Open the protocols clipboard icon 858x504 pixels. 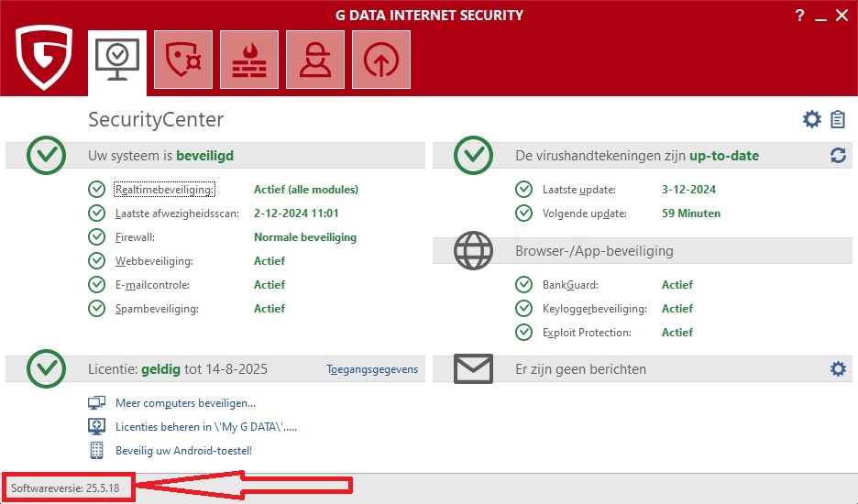tap(837, 119)
